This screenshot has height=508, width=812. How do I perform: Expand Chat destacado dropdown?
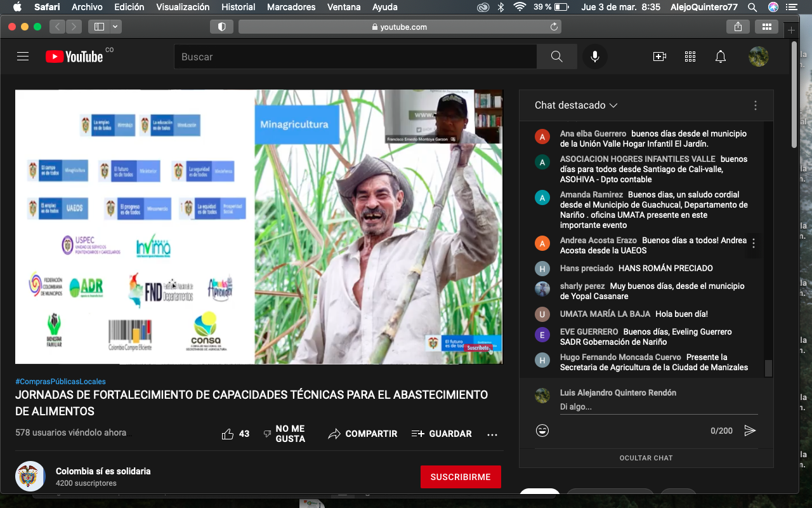[576, 105]
